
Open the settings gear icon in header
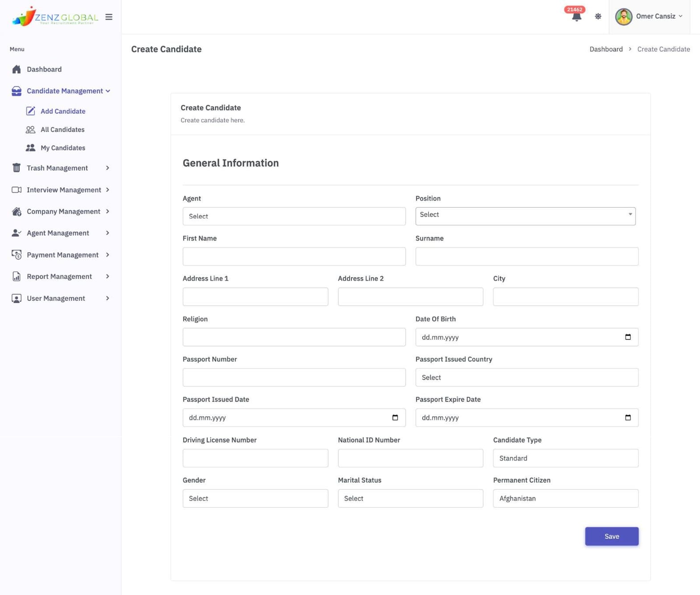598,16
